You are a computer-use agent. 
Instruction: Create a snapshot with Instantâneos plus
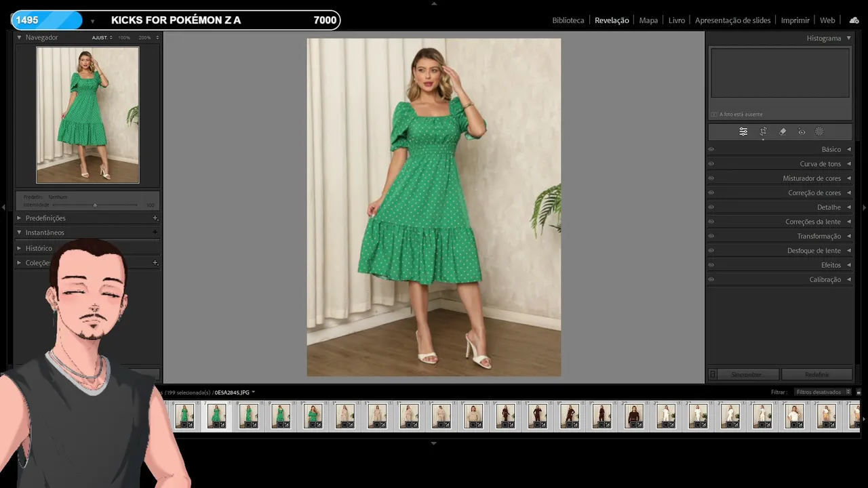[x=155, y=232]
